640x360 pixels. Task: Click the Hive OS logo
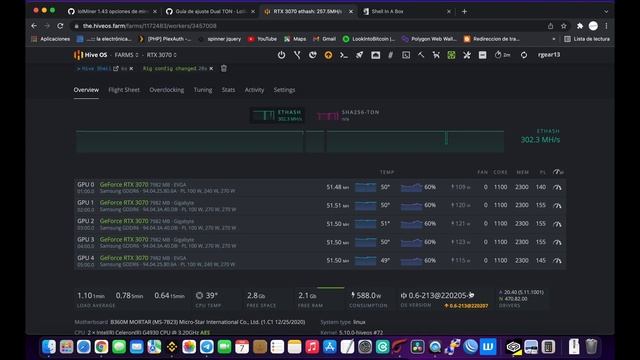pyautogui.click(x=90, y=55)
